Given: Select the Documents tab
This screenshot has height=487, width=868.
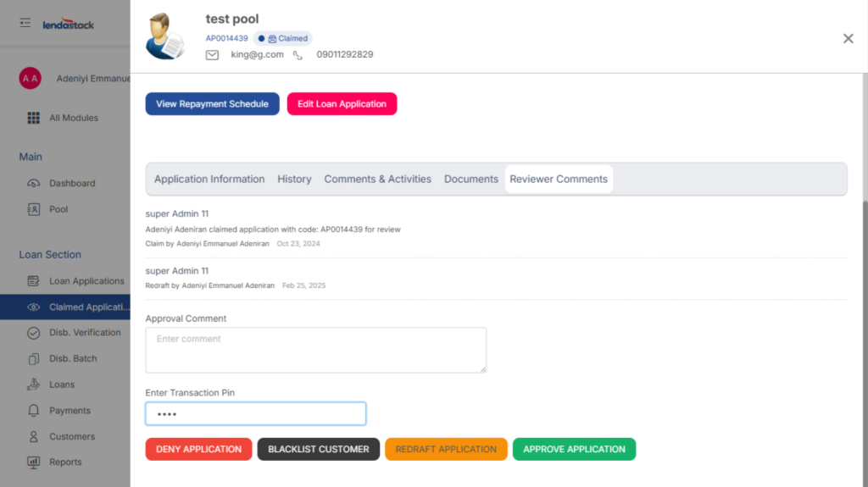Looking at the screenshot, I should click(470, 180).
